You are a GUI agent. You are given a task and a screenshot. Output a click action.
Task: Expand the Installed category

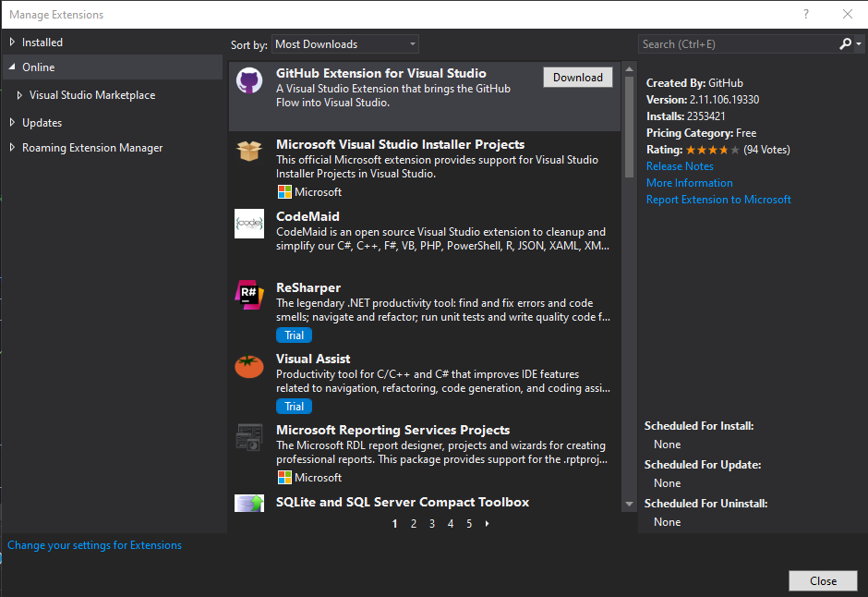12,43
